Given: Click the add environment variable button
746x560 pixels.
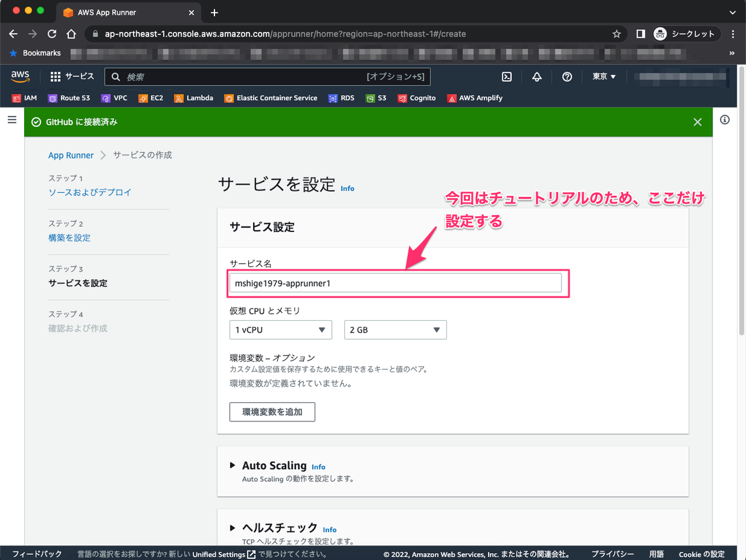Looking at the screenshot, I should click(272, 412).
